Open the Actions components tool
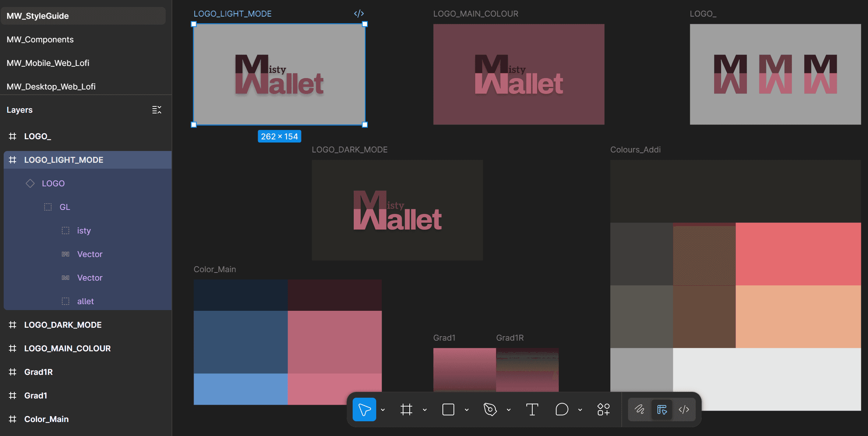Image resolution: width=868 pixels, height=436 pixels. [x=603, y=409]
